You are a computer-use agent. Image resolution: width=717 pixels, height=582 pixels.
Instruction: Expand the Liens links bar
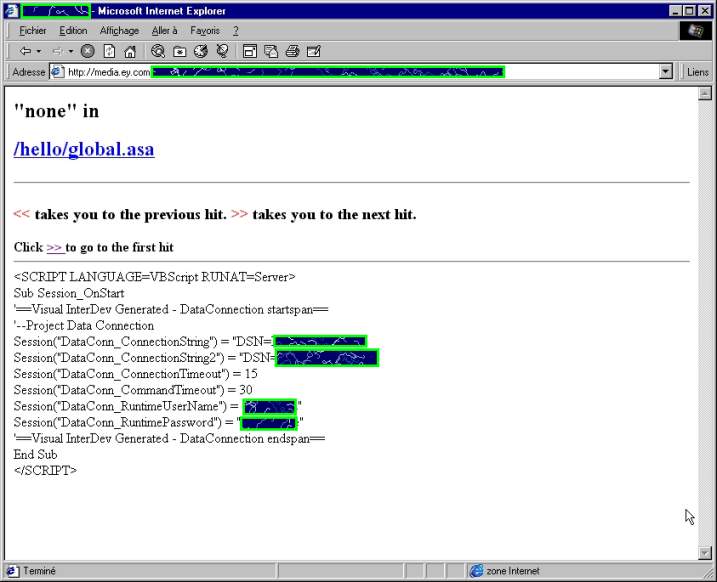[x=697, y=72]
